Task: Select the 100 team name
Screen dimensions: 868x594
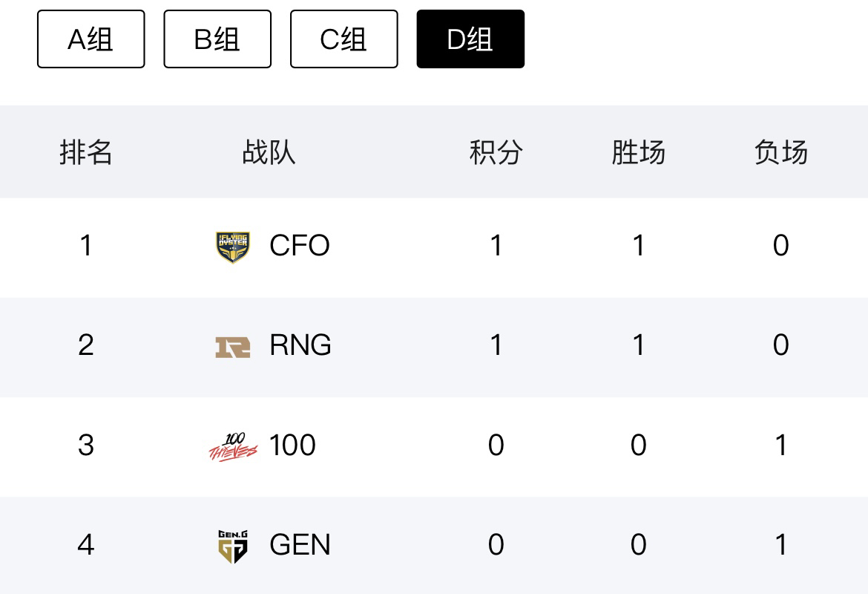Action: tap(292, 446)
